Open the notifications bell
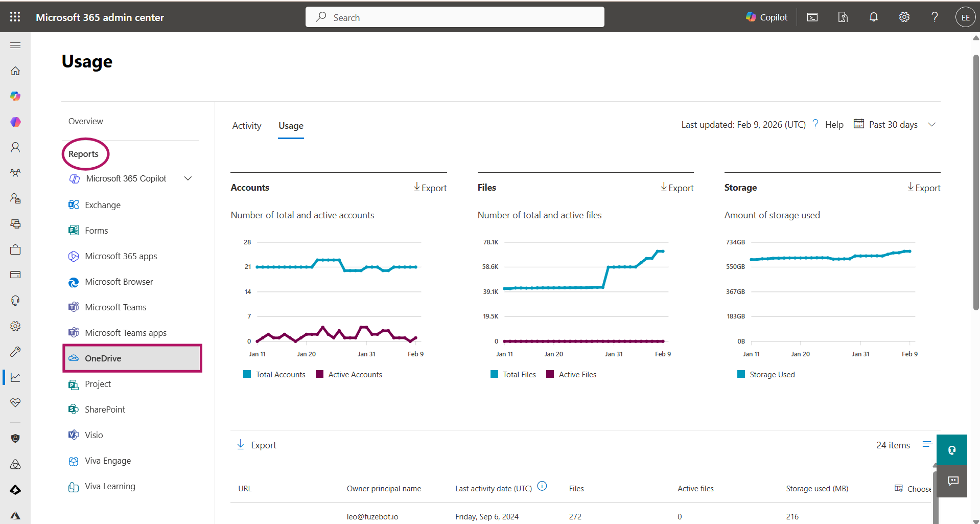 click(873, 17)
